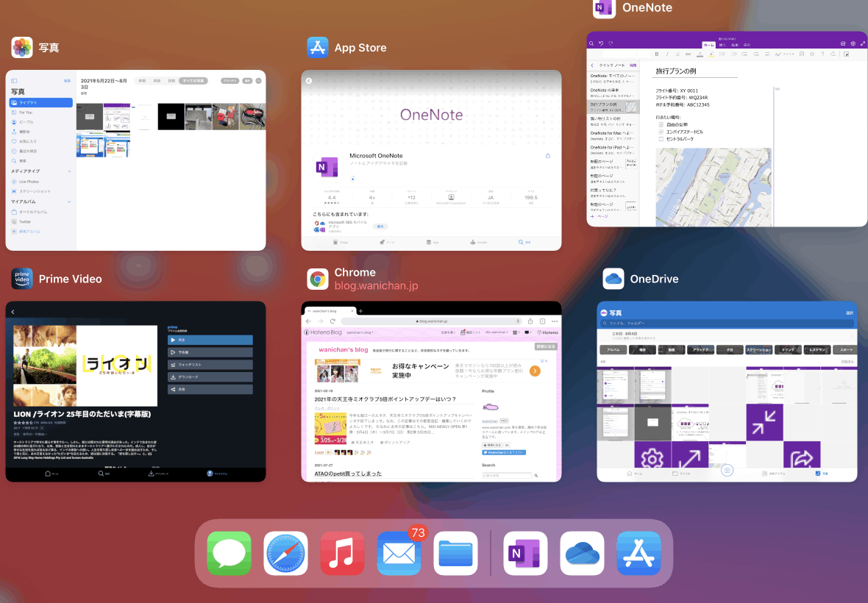Switch to the 挿入 tab in OneNote's ribbon
Image resolution: width=868 pixels, height=603 pixels.
722,45
